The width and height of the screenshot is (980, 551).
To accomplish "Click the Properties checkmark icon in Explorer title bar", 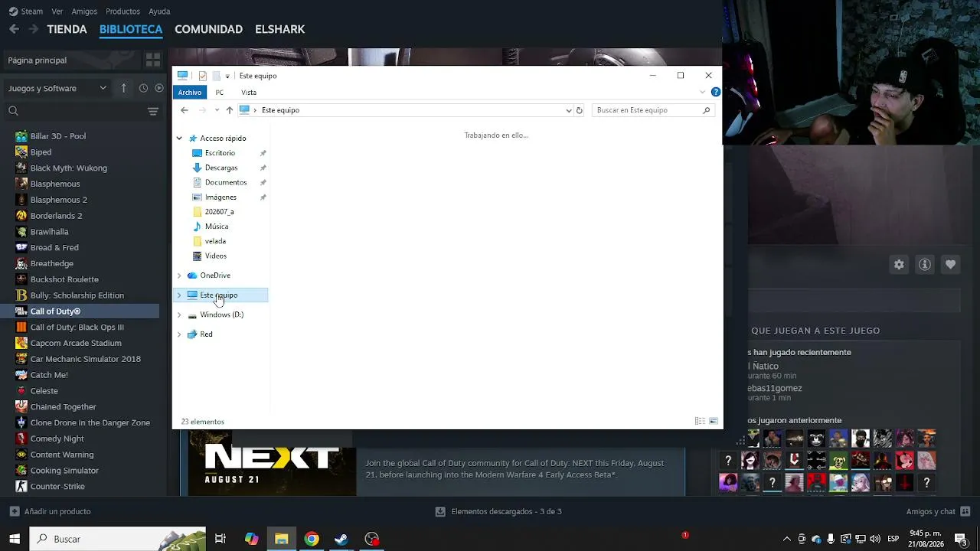I will click(202, 76).
